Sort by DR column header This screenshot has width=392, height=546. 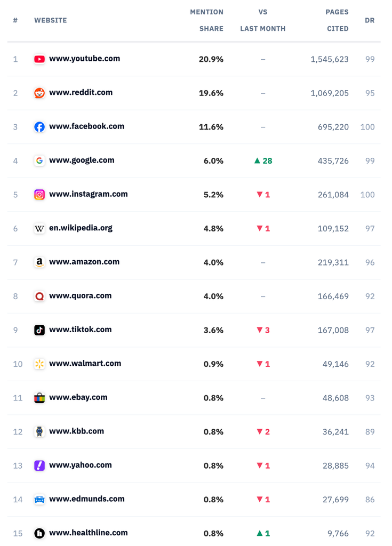coord(370,20)
